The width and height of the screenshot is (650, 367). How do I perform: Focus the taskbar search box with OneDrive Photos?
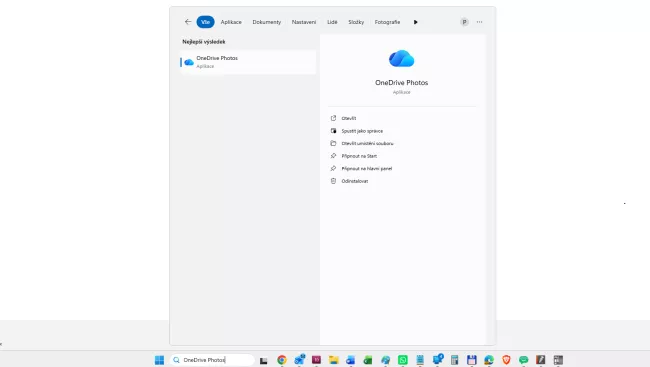point(212,360)
